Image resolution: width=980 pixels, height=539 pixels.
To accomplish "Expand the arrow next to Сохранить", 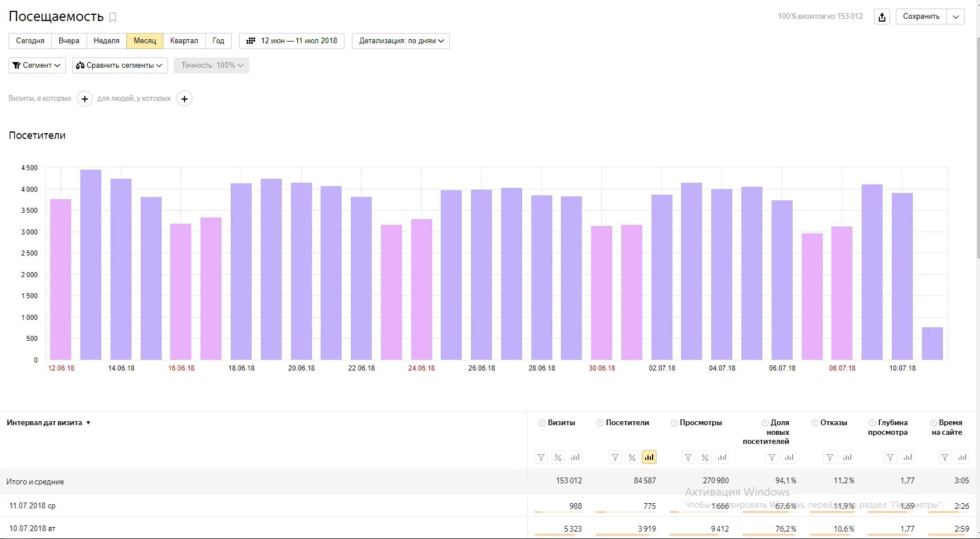I will pos(956,17).
